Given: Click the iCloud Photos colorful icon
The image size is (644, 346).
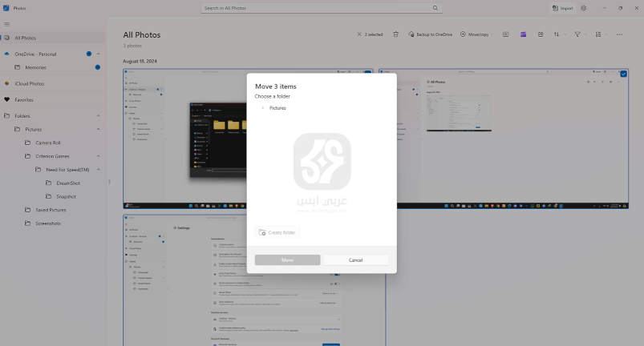Looking at the screenshot, I should [x=6, y=83].
